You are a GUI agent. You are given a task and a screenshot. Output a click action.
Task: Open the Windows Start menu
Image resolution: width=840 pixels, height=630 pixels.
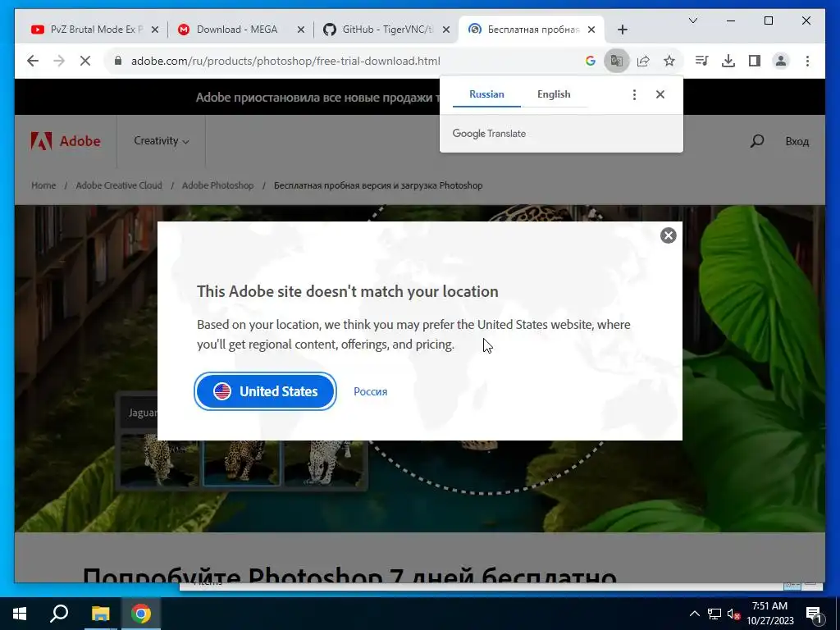pos(20,614)
